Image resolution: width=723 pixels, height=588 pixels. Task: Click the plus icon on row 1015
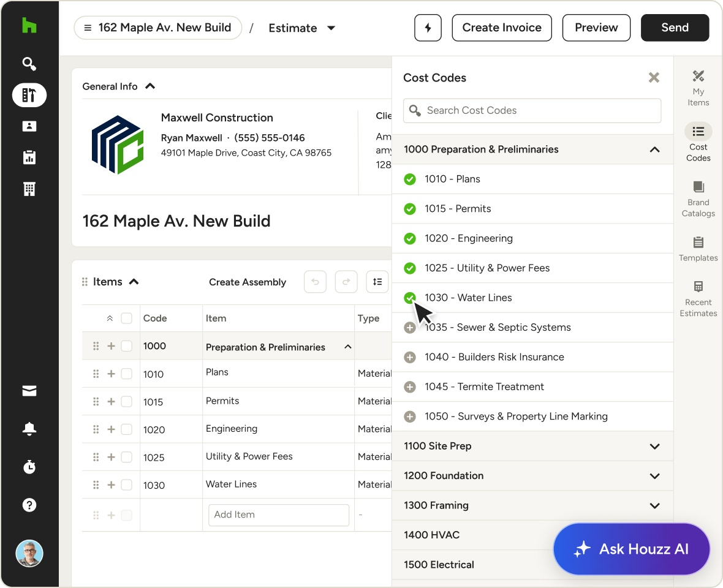tap(111, 401)
